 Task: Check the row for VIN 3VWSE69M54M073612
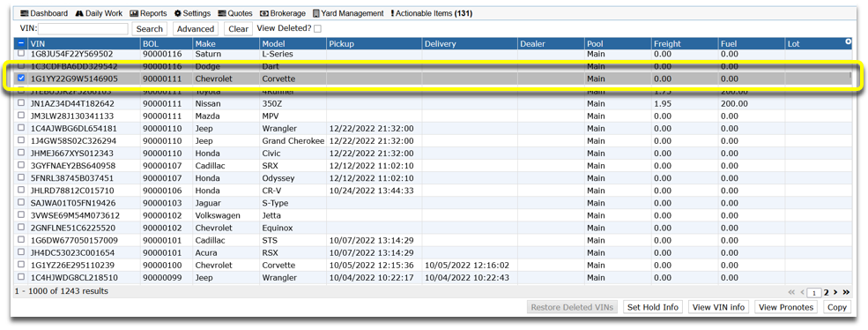tap(21, 215)
